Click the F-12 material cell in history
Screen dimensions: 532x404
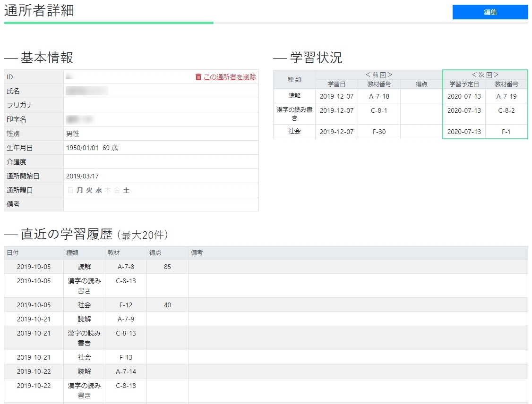click(x=126, y=305)
